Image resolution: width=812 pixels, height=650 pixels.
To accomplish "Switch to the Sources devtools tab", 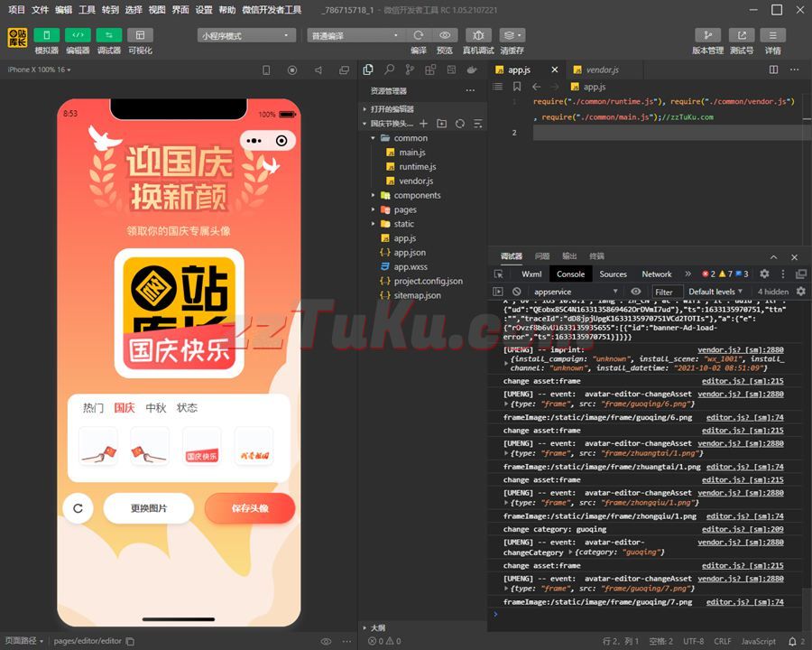I will 614,274.
